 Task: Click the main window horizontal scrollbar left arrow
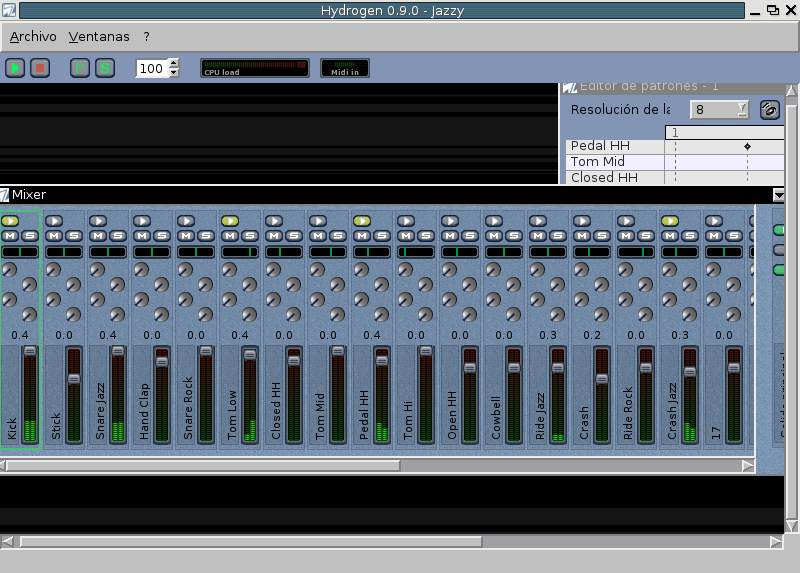coord(7,541)
